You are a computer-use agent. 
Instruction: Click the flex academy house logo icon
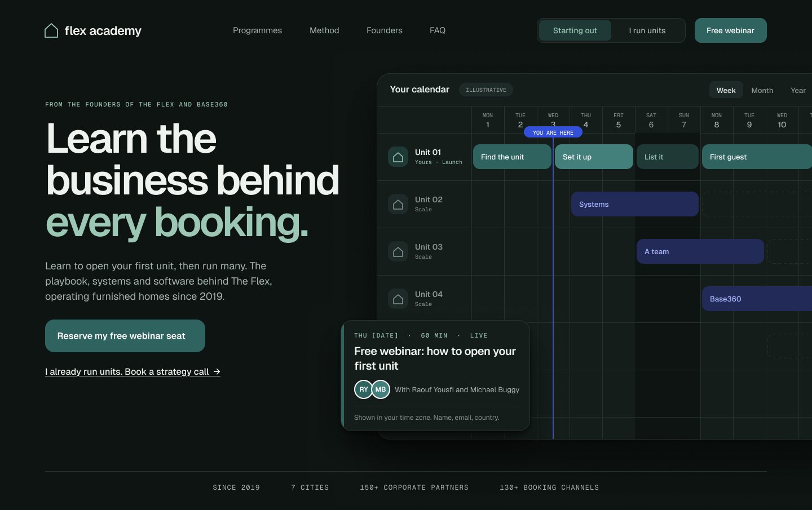pos(51,30)
